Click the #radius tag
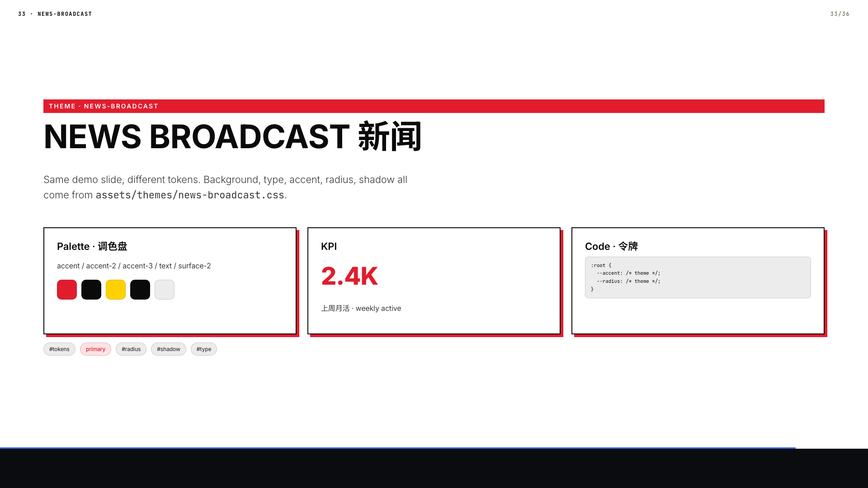 tap(131, 349)
